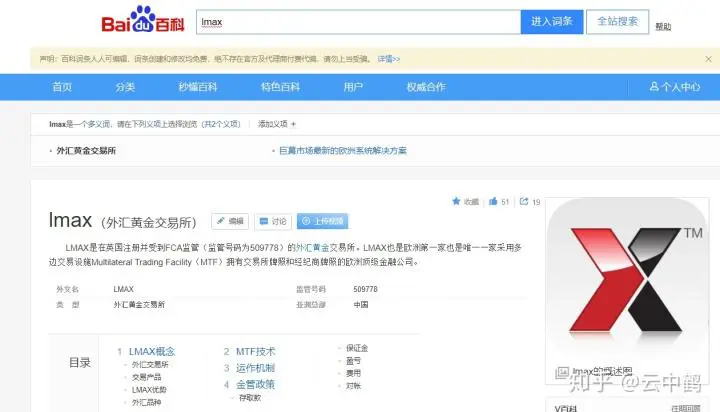Screen dimensions: 720x412
Task: Click 添加义项 + link
Action: tap(277, 124)
